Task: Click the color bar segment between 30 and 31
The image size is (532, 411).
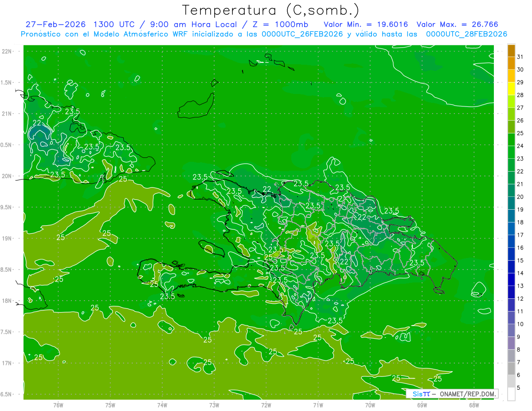Action: [x=511, y=63]
